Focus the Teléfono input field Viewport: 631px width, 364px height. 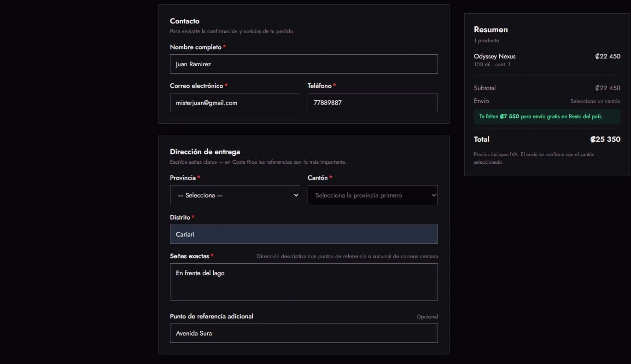(x=373, y=103)
